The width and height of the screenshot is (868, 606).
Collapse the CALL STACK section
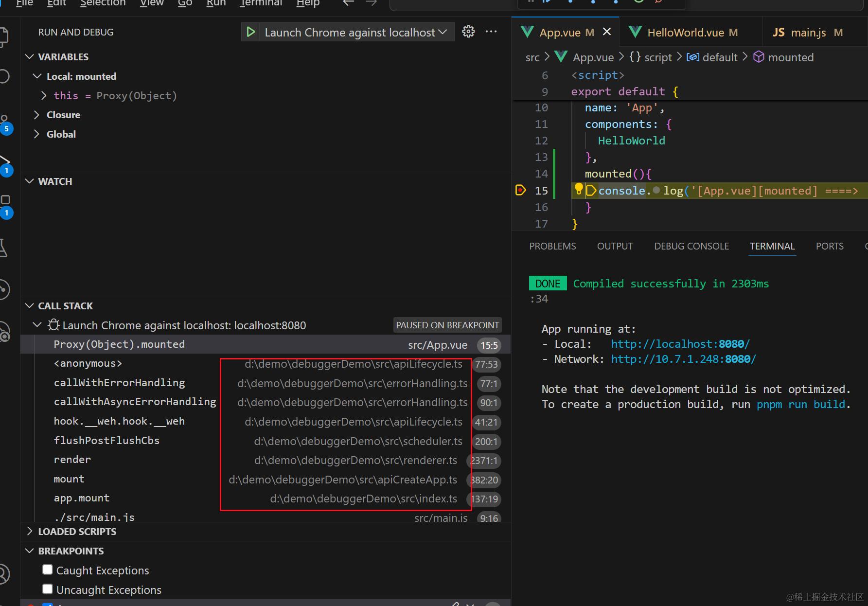point(30,306)
